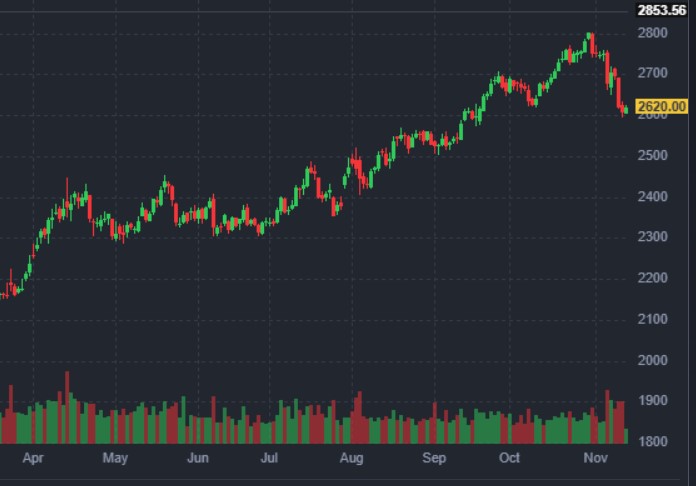Viewport: 696px width, 486px height.
Task: Click the 2200 price axis label
Action: click(652, 278)
